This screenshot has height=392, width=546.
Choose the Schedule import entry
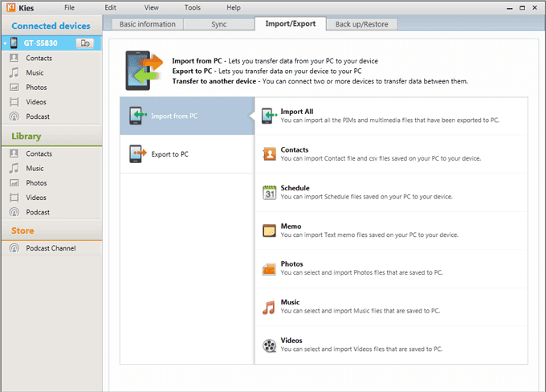click(x=391, y=192)
